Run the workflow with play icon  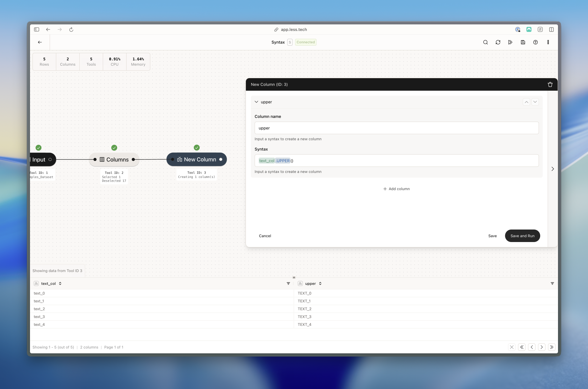pos(511,42)
